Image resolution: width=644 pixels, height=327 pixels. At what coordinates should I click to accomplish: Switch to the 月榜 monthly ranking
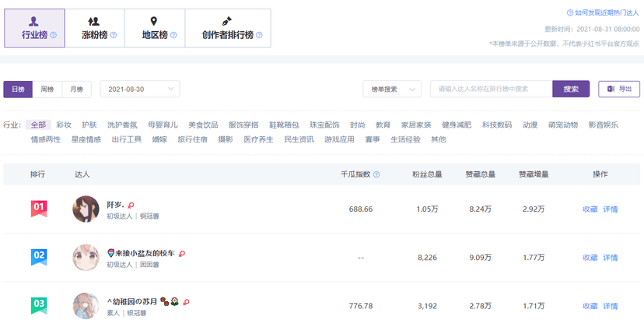click(76, 90)
